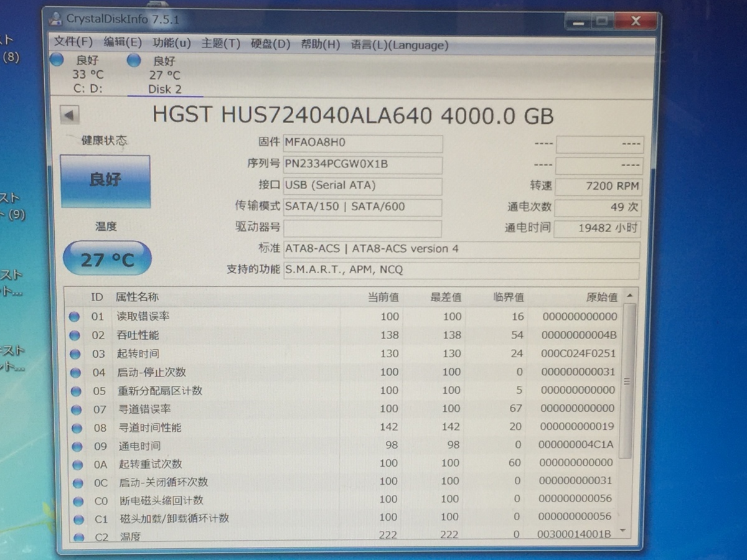The width and height of the screenshot is (747, 560).
Task: Select the 磁头加载/卸载循环计数 attribute row
Action: (x=344, y=518)
